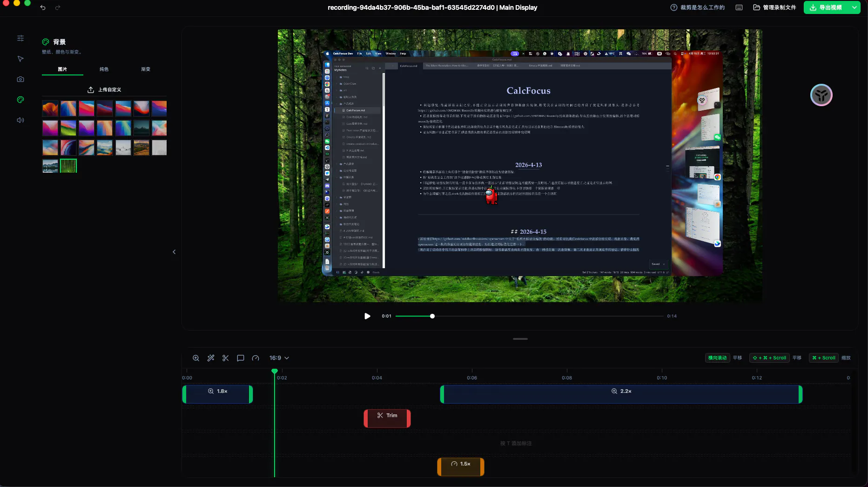Click the right handle of 2.2x clip
This screenshot has width=868, height=487.
tap(801, 394)
